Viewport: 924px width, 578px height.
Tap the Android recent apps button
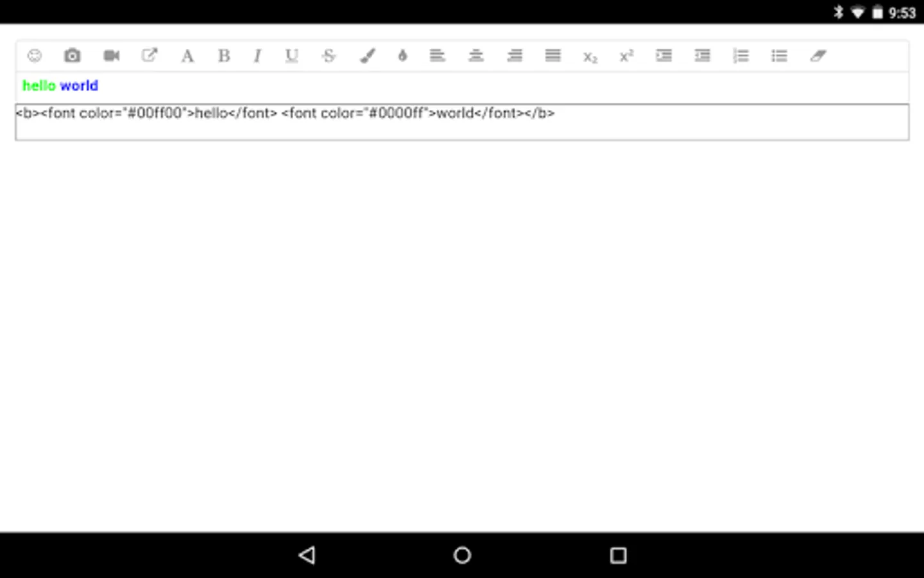tap(618, 555)
